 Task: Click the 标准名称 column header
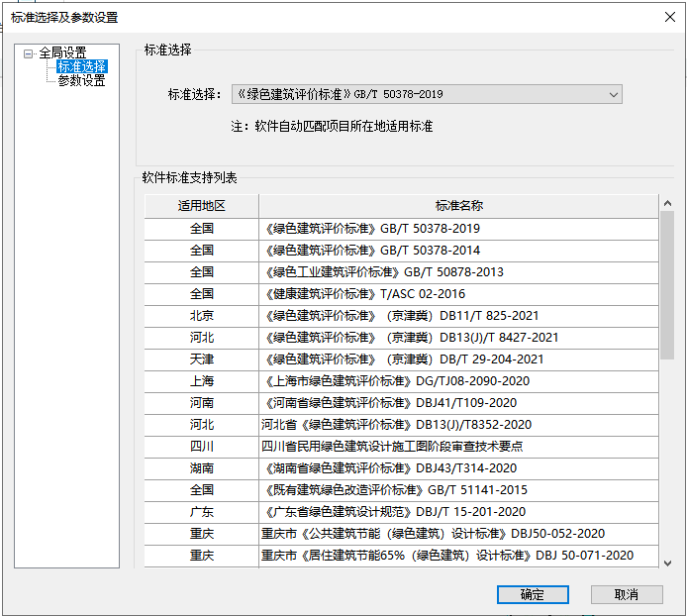458,206
